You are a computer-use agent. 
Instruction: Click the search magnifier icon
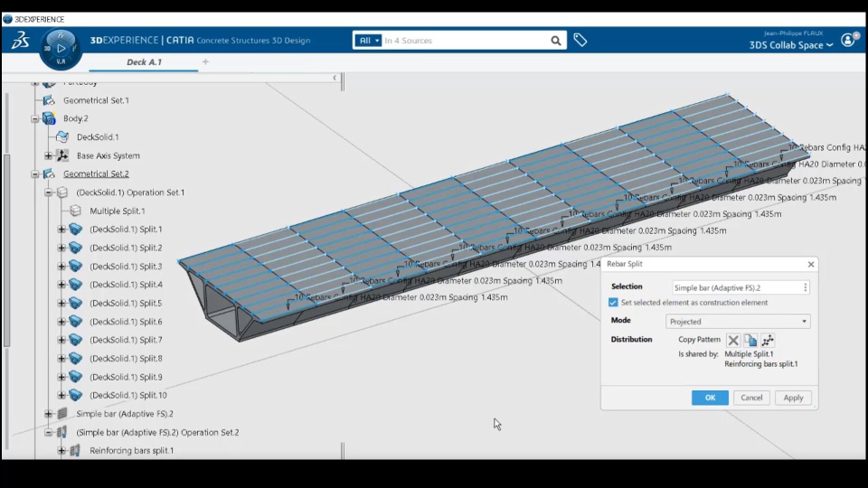556,41
